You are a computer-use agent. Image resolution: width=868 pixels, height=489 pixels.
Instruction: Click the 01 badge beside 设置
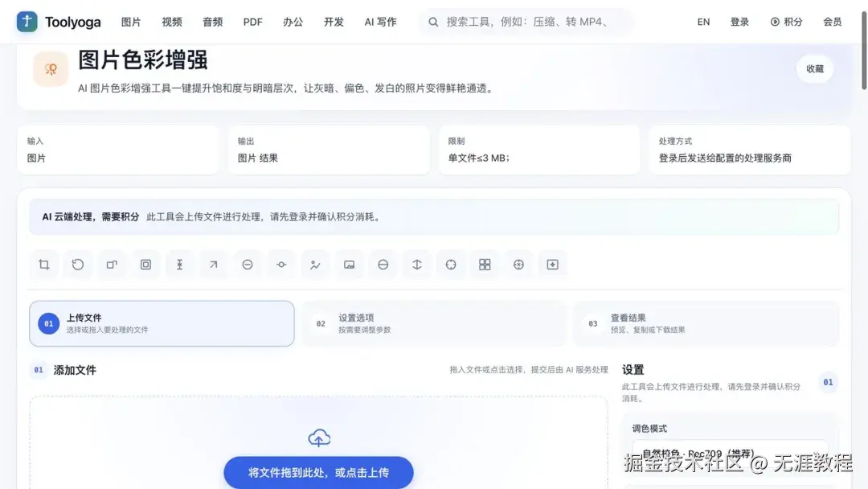click(828, 382)
